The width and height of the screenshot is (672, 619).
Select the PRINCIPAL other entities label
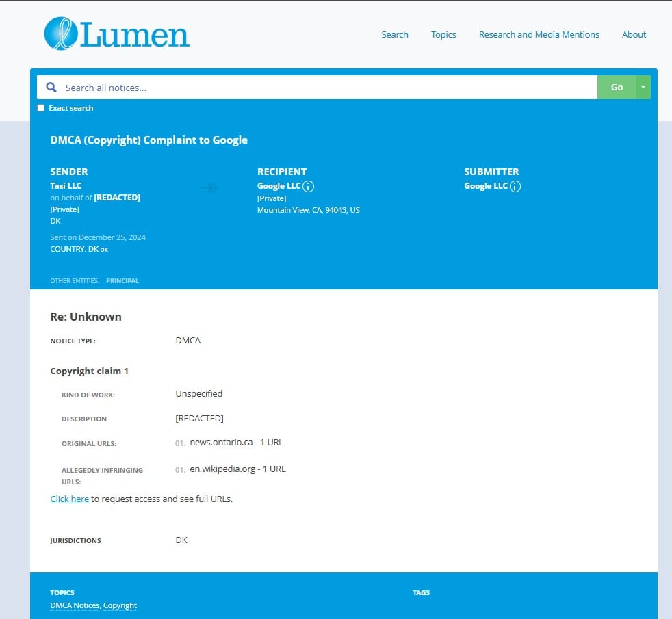(122, 281)
